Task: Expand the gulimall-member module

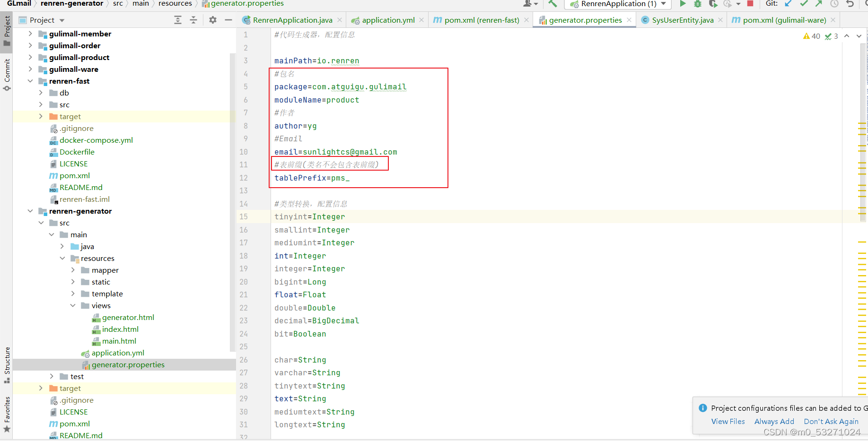Action: (30, 34)
